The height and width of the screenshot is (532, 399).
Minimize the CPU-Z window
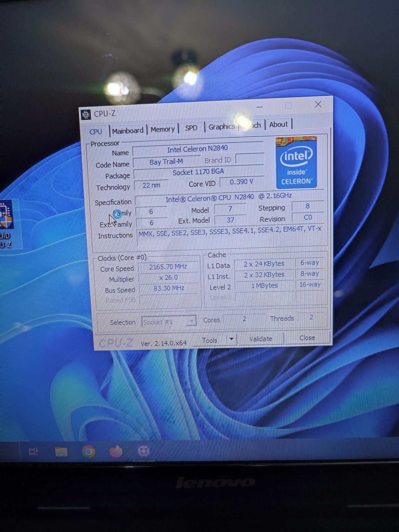(x=260, y=107)
